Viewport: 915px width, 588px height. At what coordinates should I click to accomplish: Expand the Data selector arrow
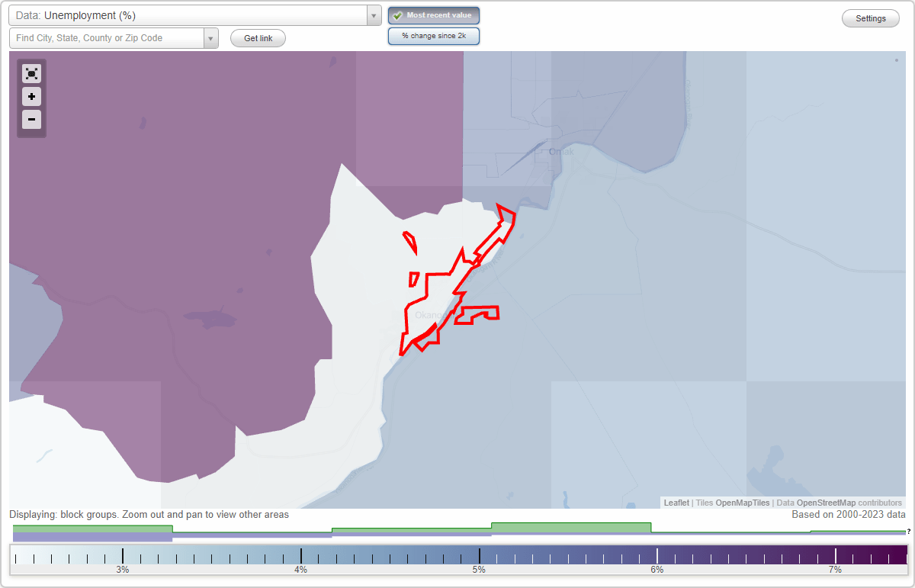point(374,15)
